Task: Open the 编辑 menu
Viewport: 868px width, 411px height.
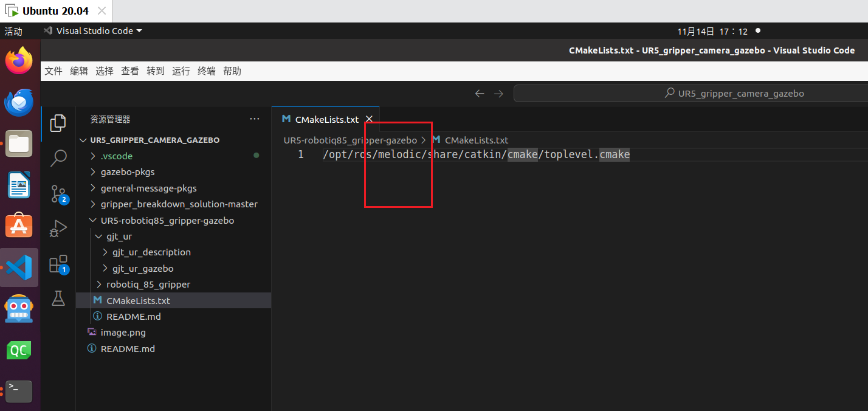Action: 79,71
